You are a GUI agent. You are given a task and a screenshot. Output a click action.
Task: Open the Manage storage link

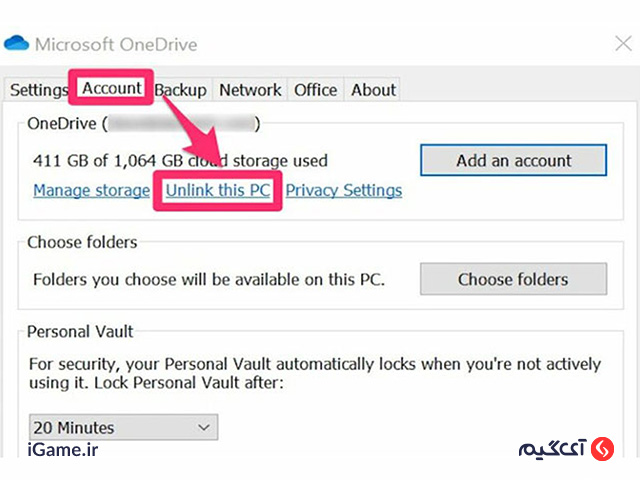pyautogui.click(x=91, y=191)
